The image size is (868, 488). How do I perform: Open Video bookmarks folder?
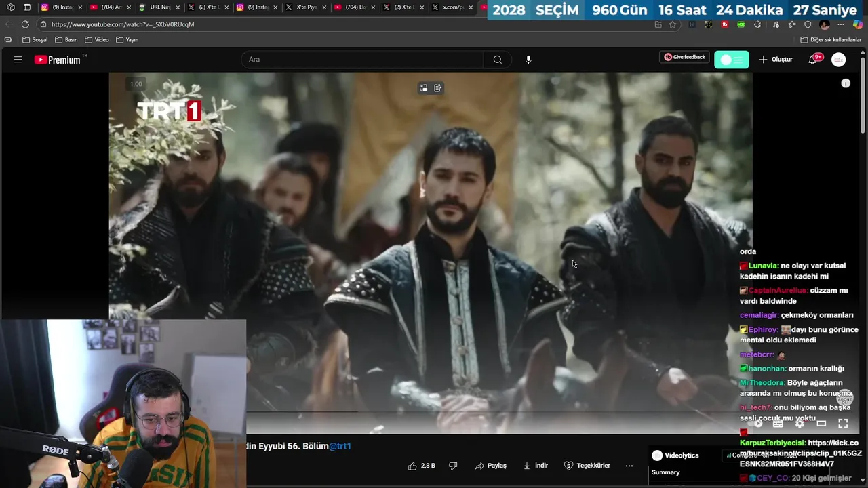pos(97,40)
